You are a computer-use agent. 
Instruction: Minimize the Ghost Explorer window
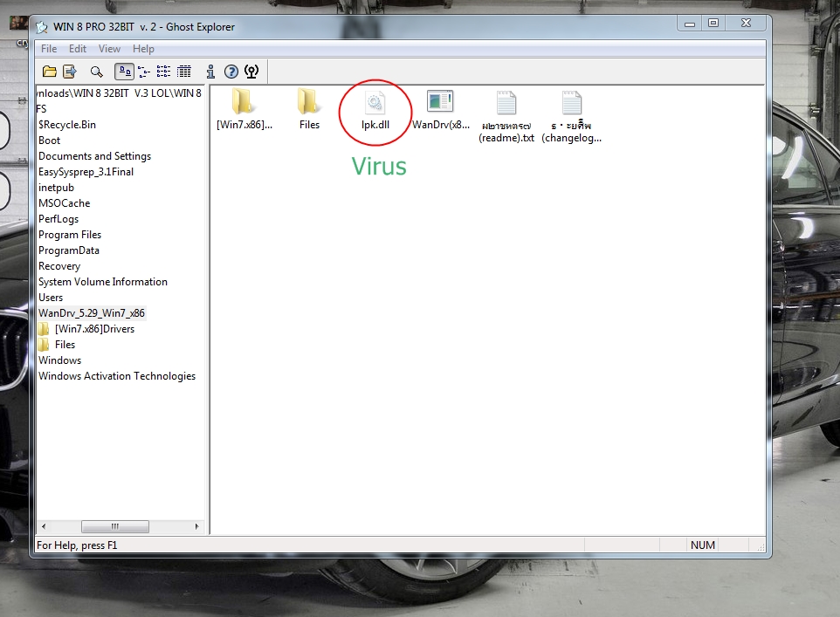[x=690, y=24]
